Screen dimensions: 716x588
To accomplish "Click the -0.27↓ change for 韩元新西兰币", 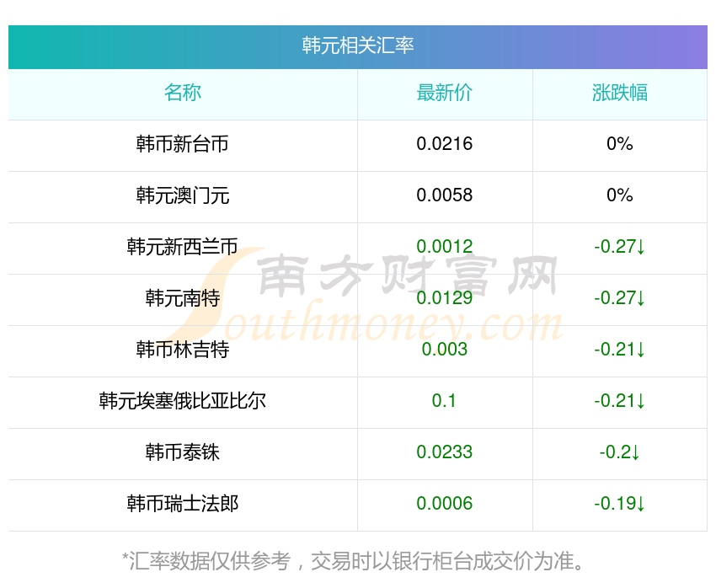I will pos(620,247).
